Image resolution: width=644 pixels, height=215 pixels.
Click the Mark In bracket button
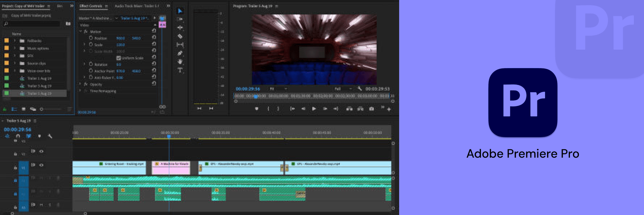coord(268,109)
